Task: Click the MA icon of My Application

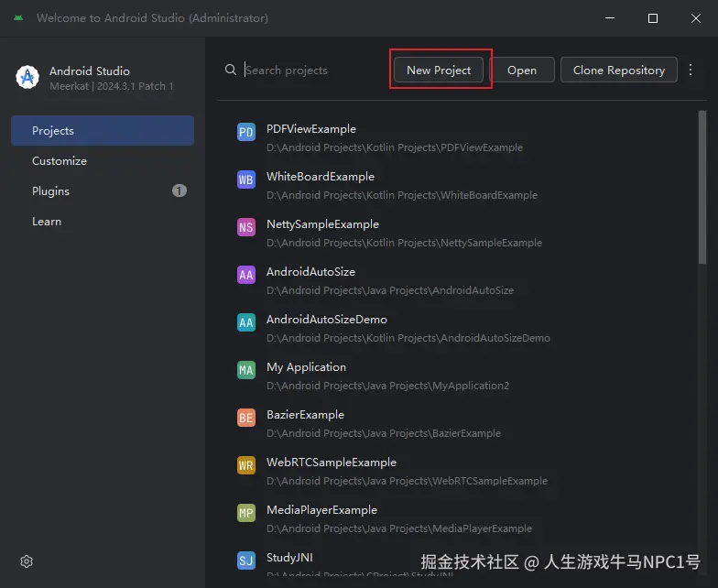Action: click(x=245, y=370)
